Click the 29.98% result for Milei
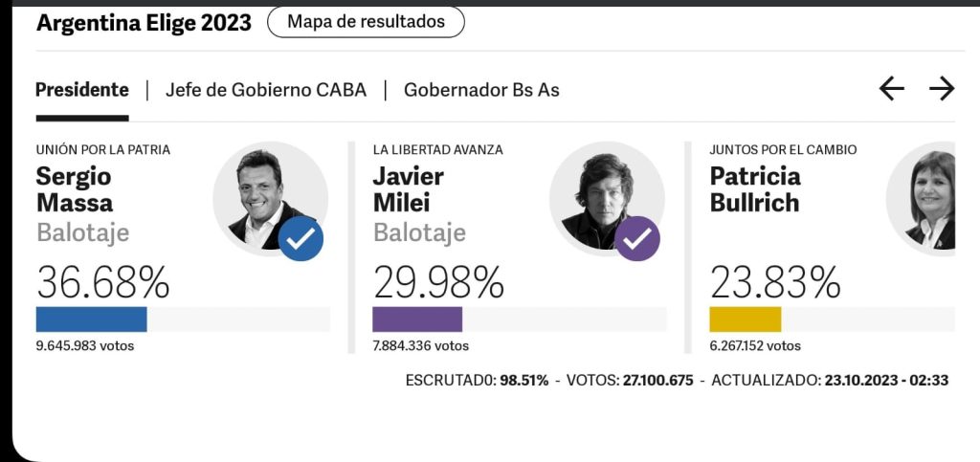980x462 pixels. click(438, 282)
